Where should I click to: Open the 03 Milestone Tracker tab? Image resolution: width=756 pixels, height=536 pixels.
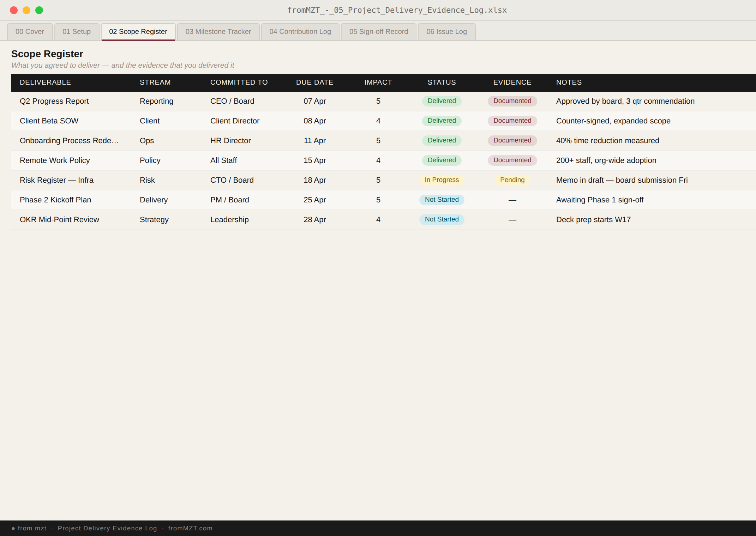coord(218,32)
